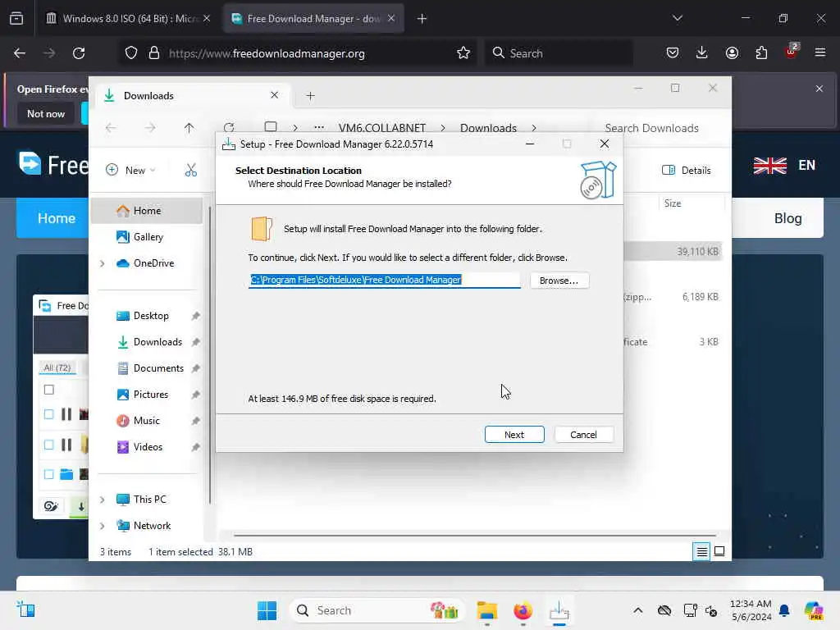
Task: Unpin Desktop using its pin icon
Action: (195, 316)
